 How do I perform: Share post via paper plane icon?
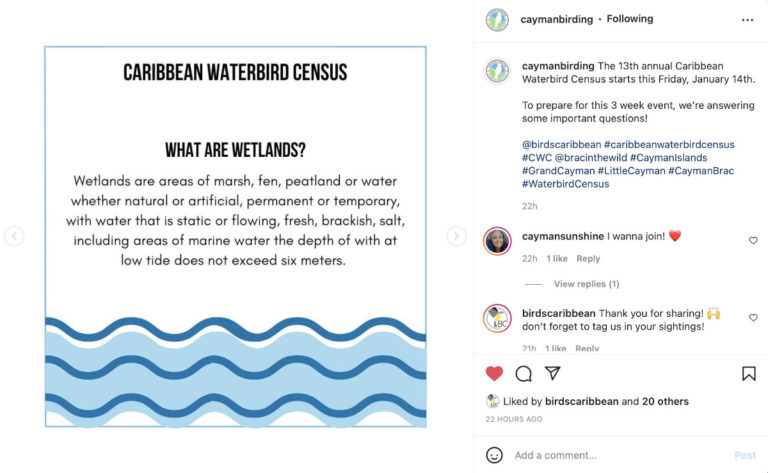pos(552,373)
